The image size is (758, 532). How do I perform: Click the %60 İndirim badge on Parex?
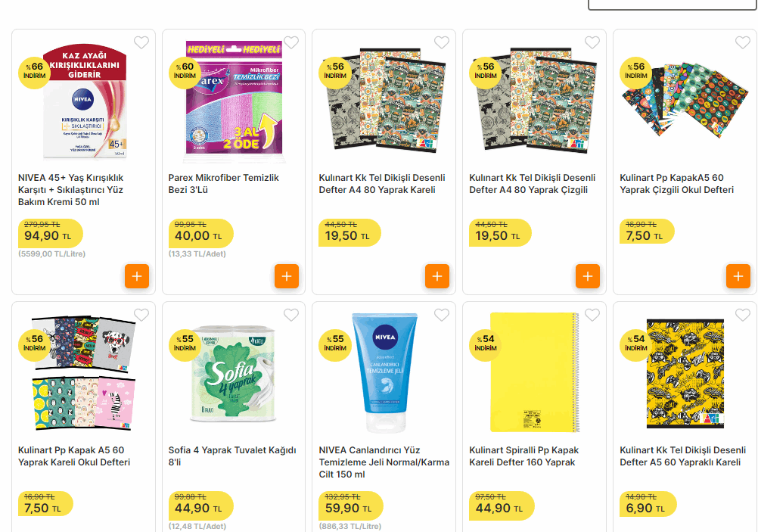tap(185, 71)
